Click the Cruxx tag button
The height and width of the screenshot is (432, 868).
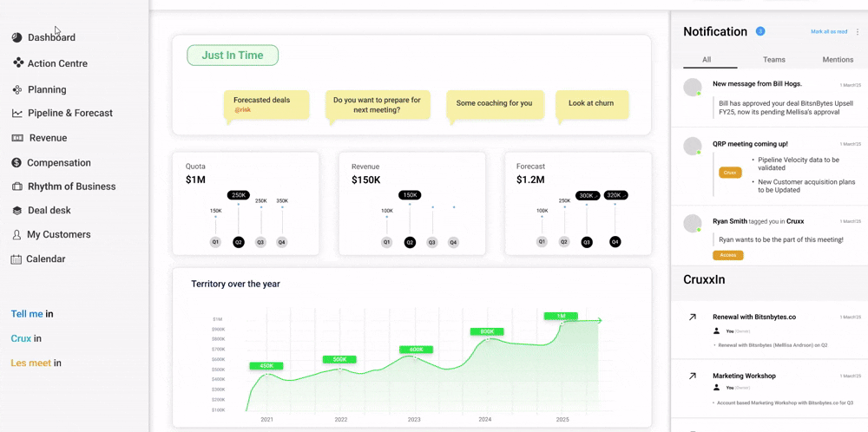(x=730, y=173)
